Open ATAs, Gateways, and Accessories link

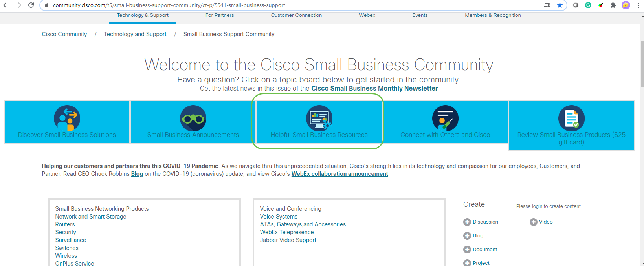coord(303,224)
